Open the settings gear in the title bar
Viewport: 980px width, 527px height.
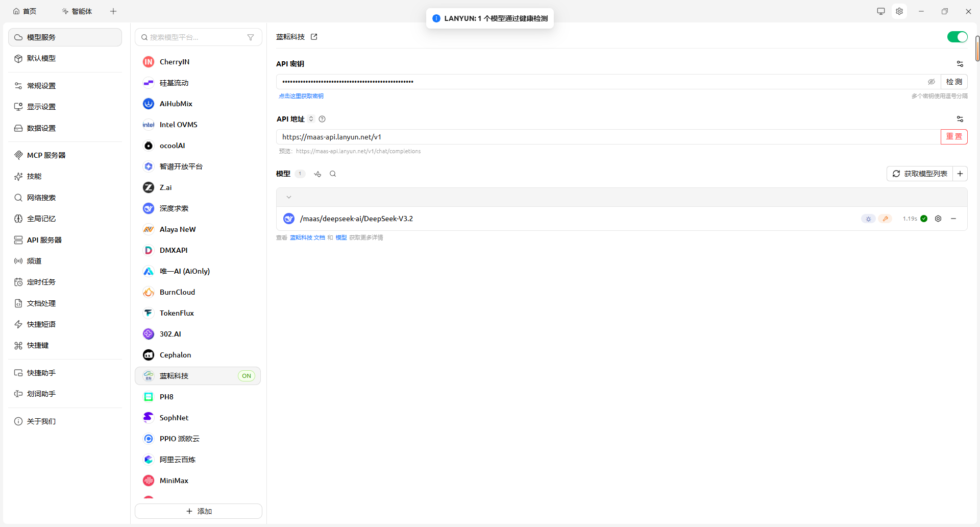(899, 11)
